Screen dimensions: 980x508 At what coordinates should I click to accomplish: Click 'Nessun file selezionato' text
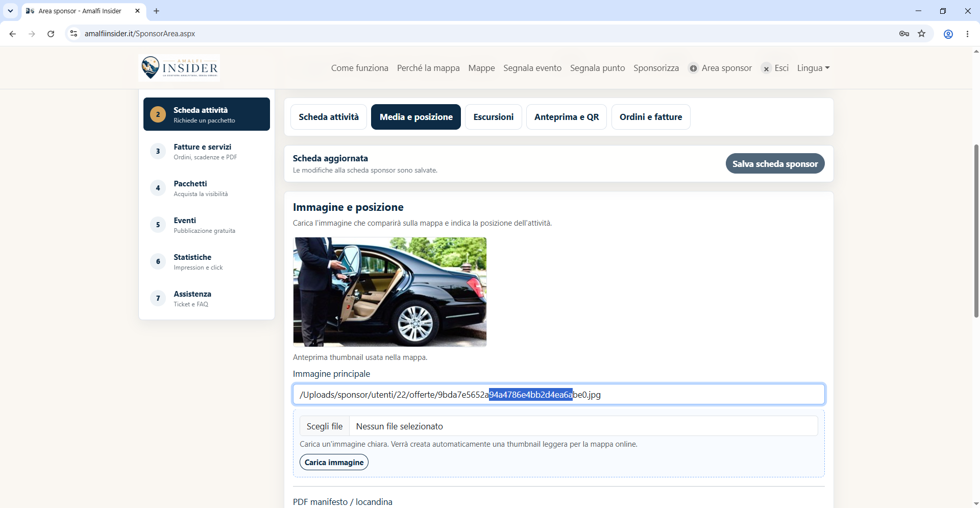coord(400,426)
